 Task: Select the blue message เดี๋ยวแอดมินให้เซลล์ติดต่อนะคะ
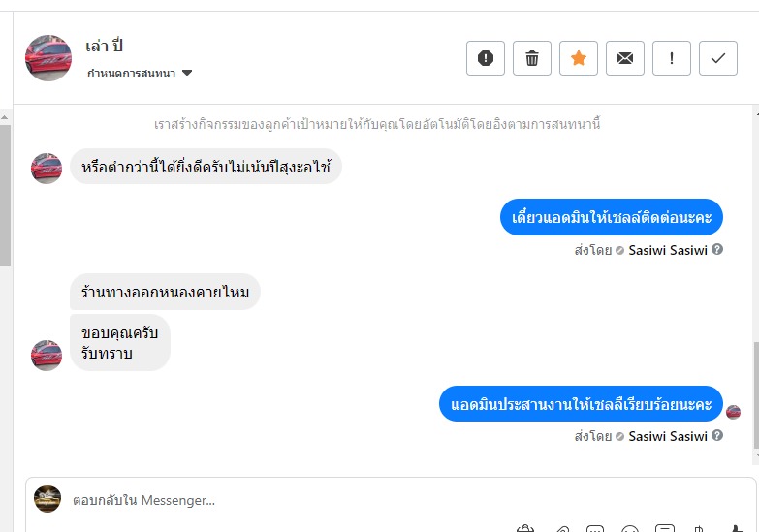click(x=612, y=217)
